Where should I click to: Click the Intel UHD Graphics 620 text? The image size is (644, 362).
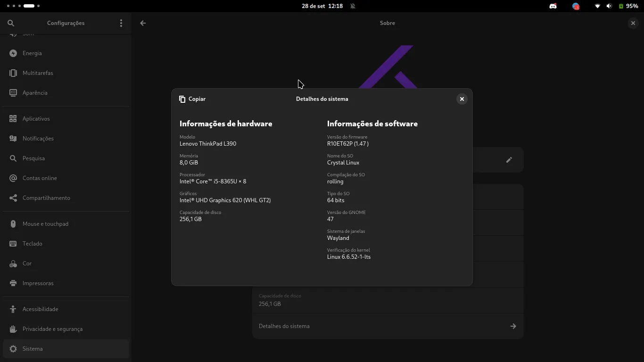coord(225,200)
